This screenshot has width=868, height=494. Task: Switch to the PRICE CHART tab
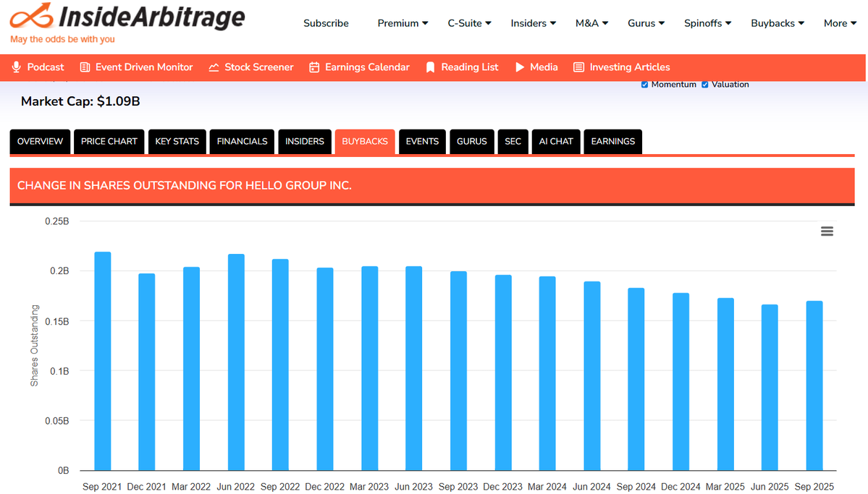click(109, 142)
